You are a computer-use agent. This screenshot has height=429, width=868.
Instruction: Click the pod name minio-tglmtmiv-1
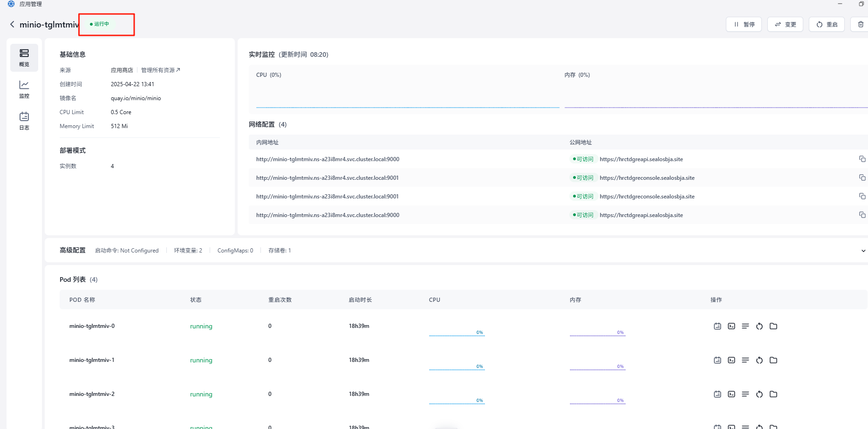[x=92, y=360]
